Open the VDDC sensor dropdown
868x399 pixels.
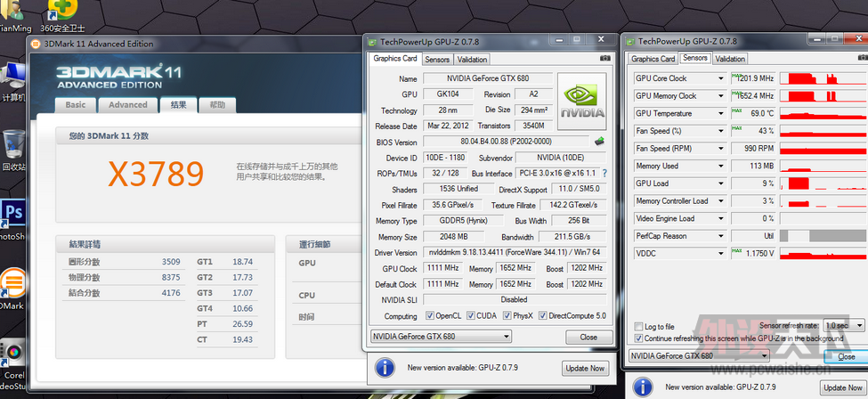(x=721, y=253)
